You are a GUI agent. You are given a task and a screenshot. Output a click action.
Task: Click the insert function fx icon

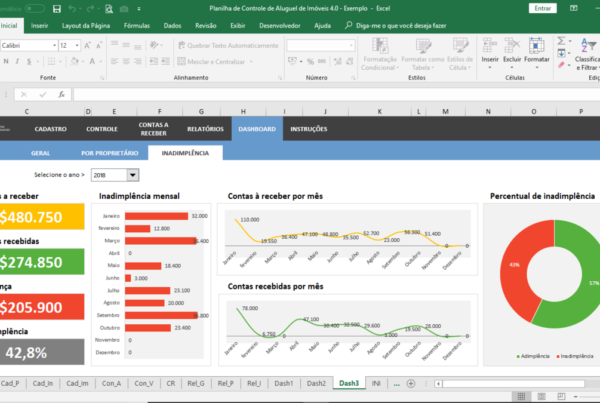pos(61,94)
